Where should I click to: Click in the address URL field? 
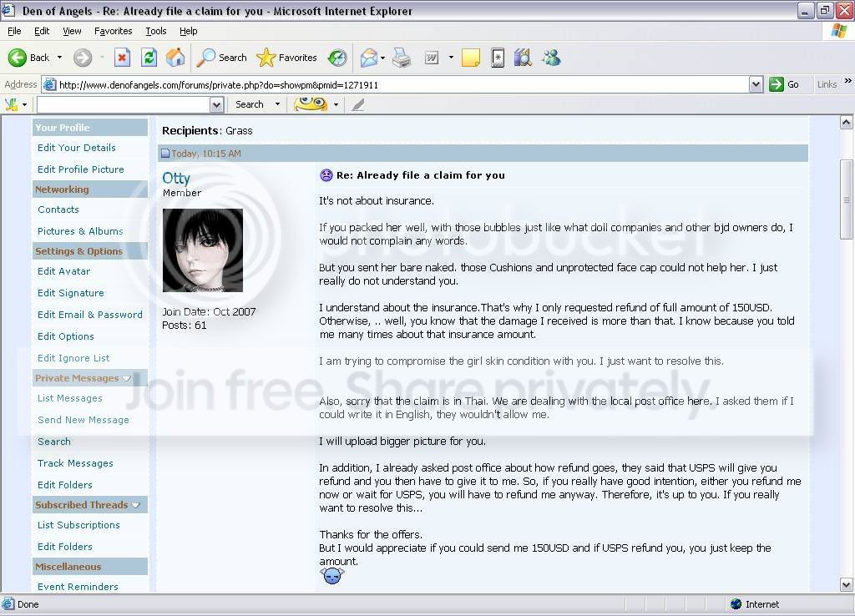(x=403, y=84)
